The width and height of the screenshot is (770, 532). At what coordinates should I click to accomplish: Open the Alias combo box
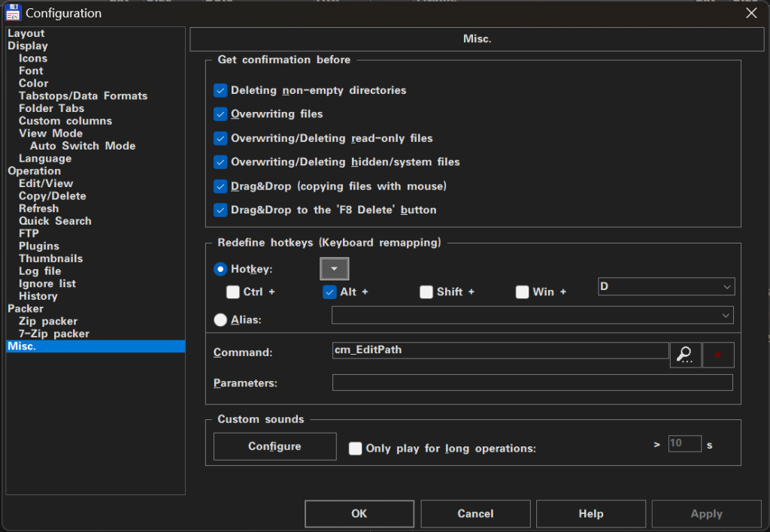tap(532, 315)
